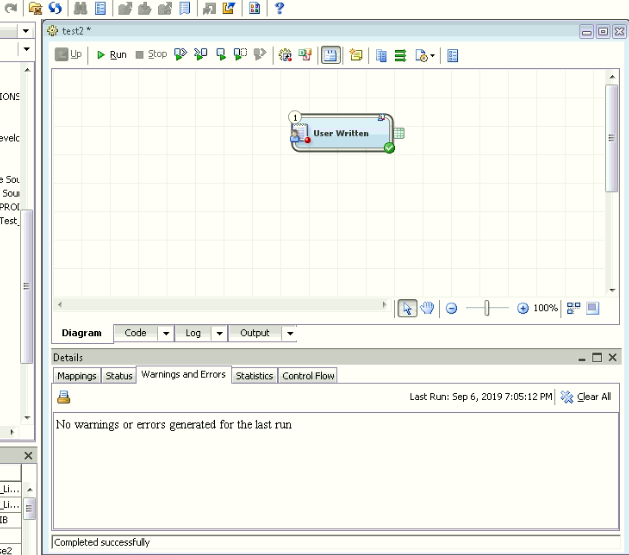The image size is (629, 555).
Task: Click the zoom slider handle
Action: click(487, 308)
